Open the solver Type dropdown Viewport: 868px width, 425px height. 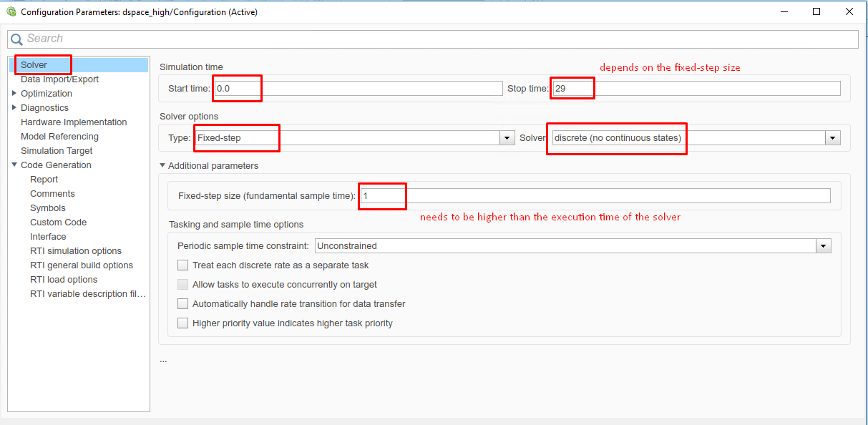point(507,138)
